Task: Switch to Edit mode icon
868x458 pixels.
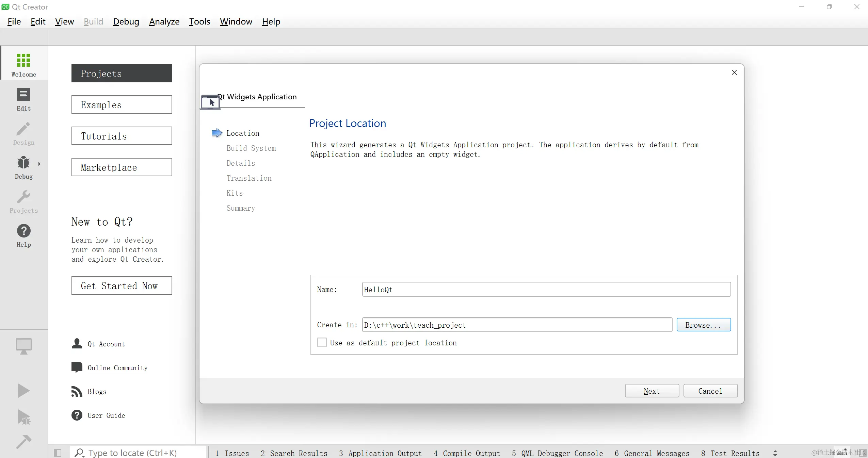Action: coord(23,95)
